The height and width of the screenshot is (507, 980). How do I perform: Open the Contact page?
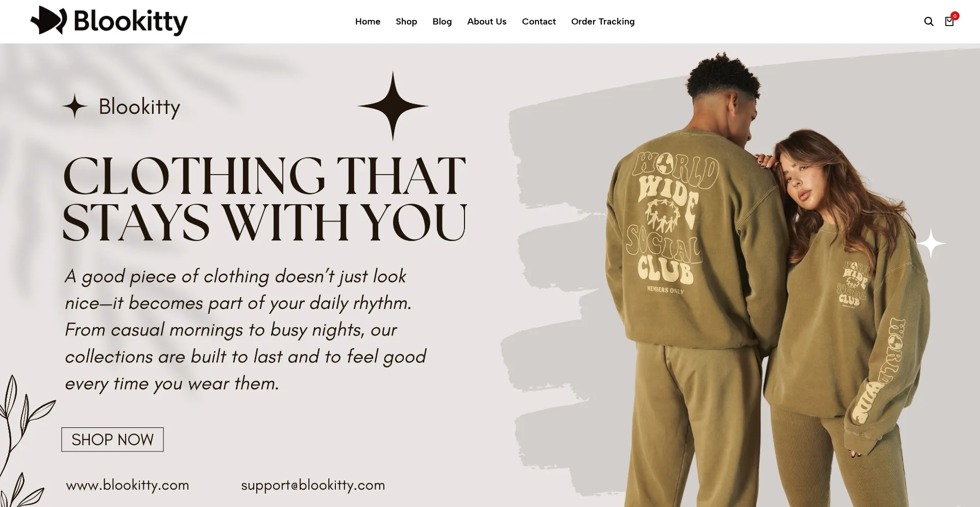538,21
